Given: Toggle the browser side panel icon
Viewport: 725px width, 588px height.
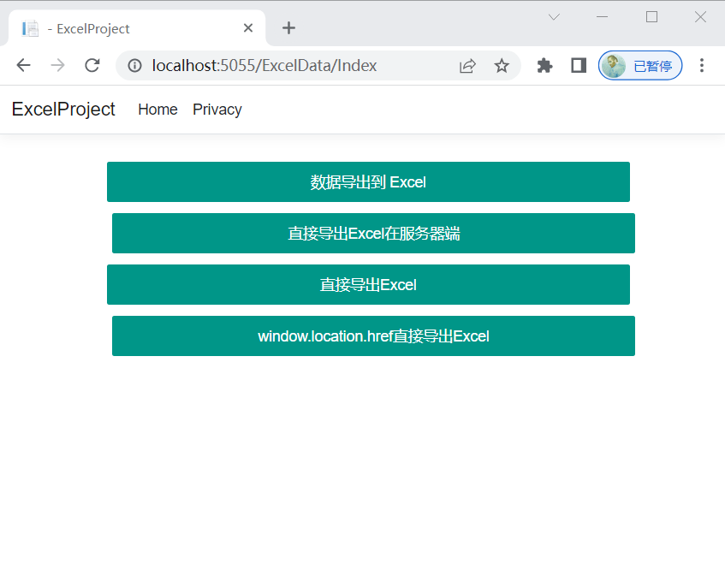Looking at the screenshot, I should [579, 66].
